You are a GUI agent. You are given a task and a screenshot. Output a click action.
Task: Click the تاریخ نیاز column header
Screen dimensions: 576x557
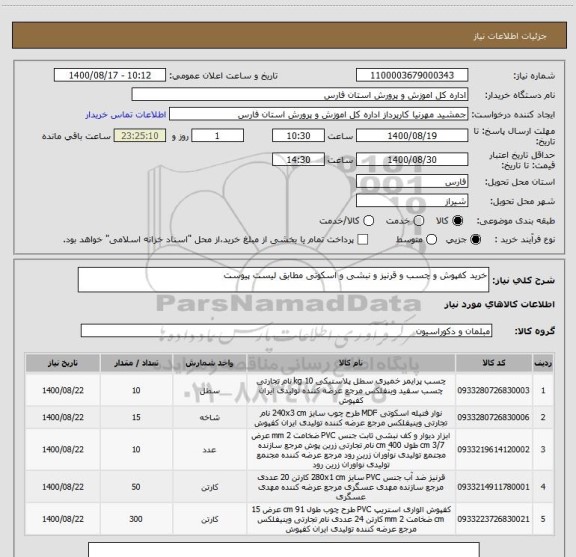tap(63, 363)
